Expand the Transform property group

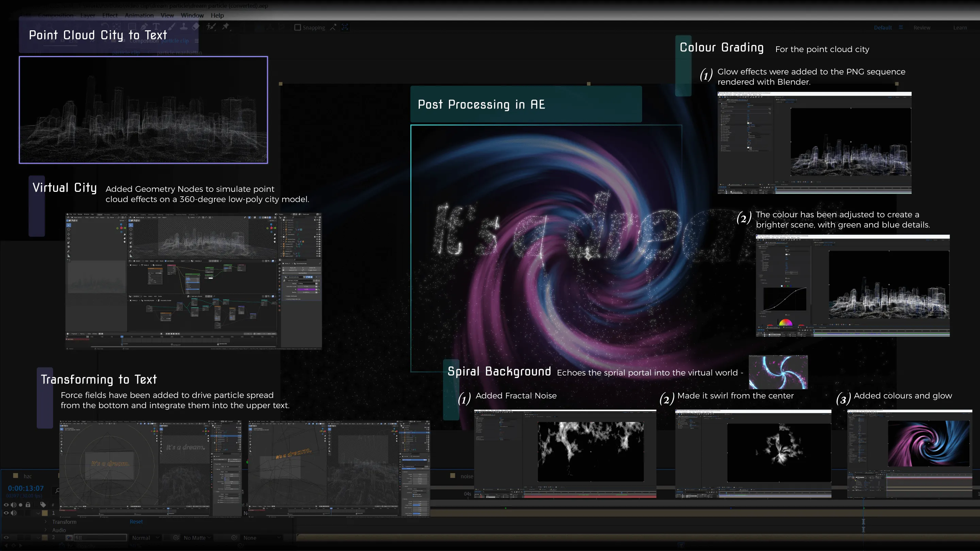(46, 522)
